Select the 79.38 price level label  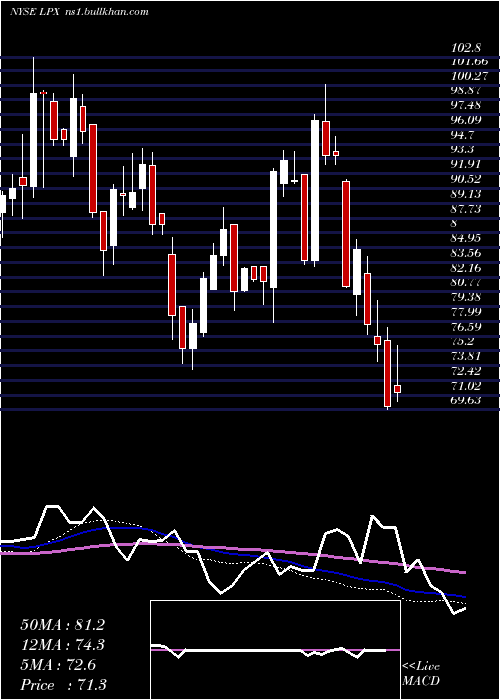(x=466, y=297)
